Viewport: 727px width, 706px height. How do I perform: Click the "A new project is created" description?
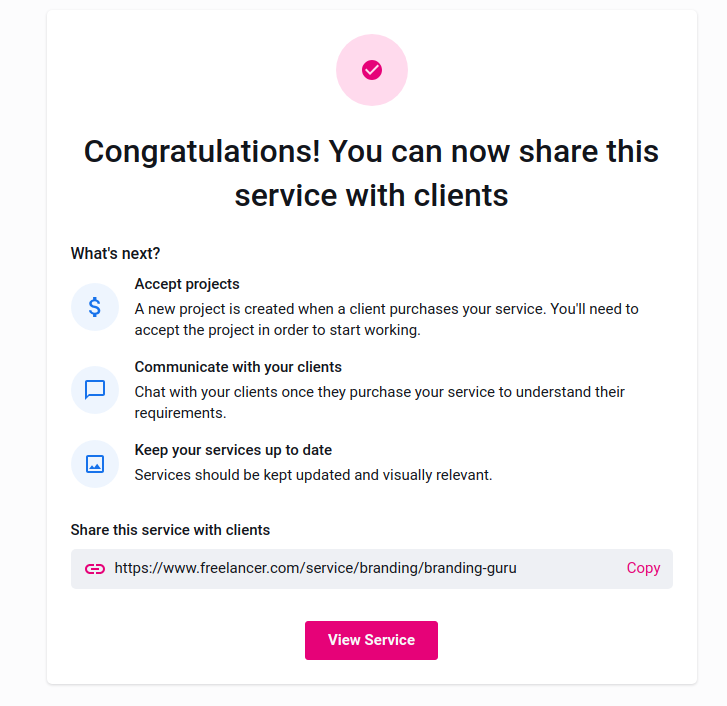point(386,309)
